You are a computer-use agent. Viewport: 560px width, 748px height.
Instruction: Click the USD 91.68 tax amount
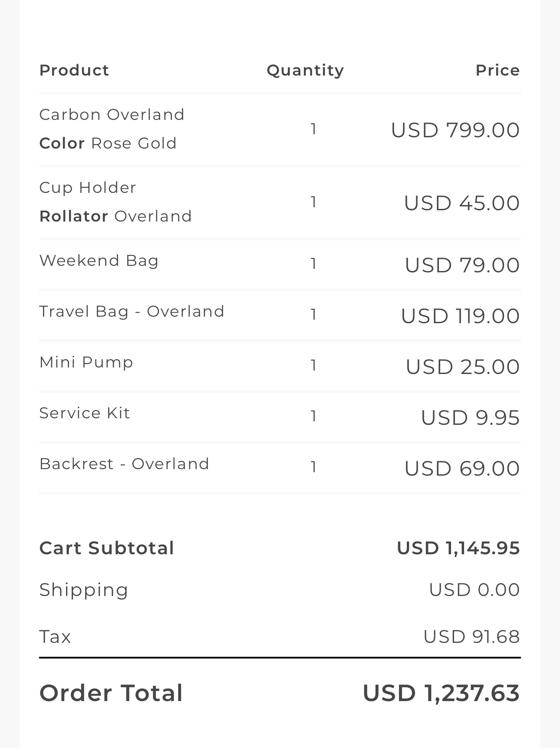pos(471,637)
